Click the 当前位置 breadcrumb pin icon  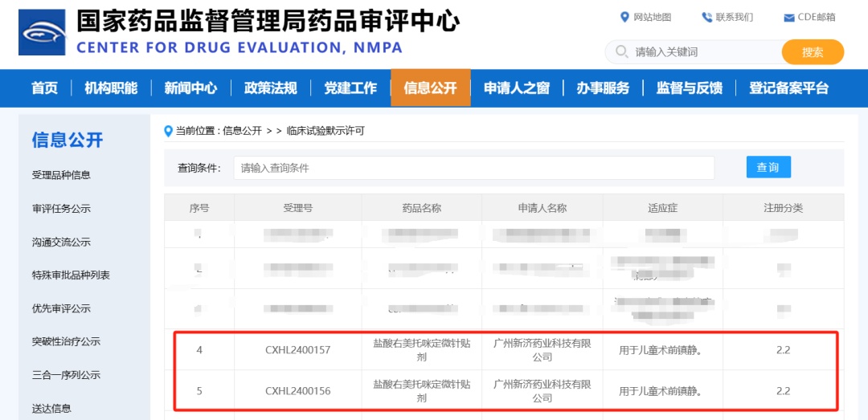(x=168, y=131)
